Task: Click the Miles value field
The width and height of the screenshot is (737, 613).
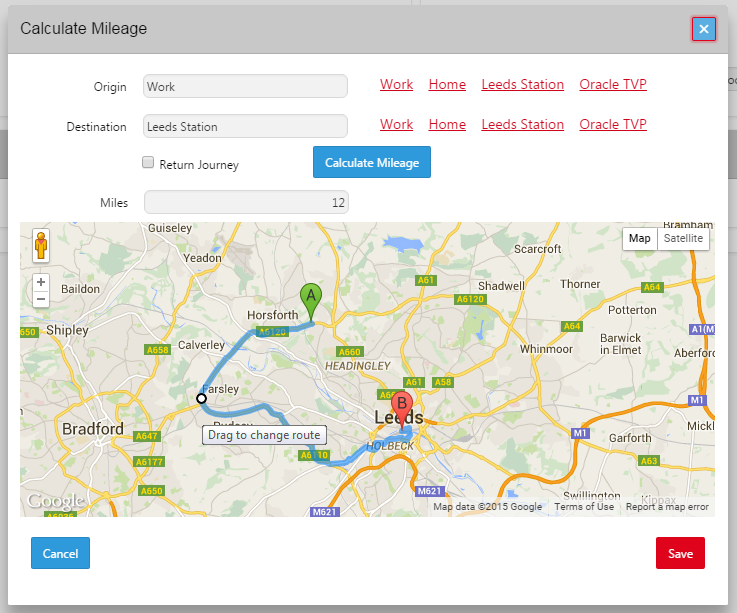Action: coord(246,202)
